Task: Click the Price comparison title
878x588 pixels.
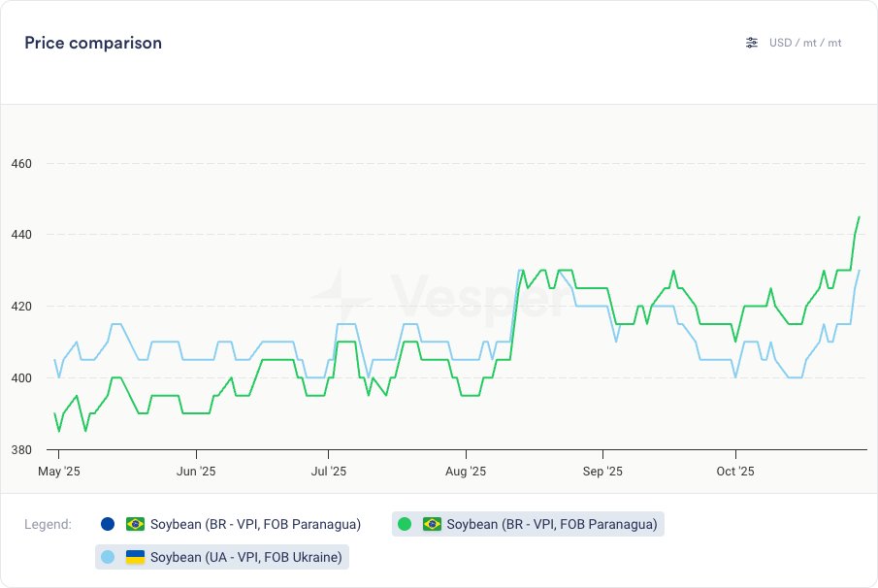Action: [93, 43]
